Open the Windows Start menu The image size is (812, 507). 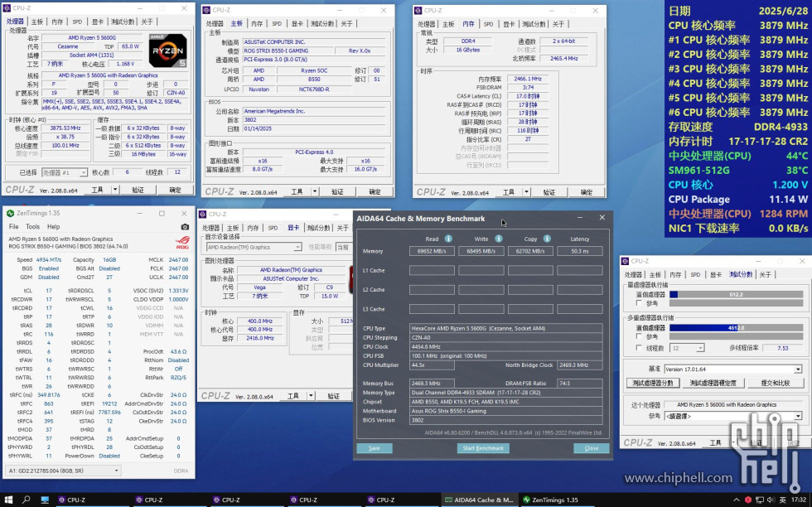click(9, 500)
